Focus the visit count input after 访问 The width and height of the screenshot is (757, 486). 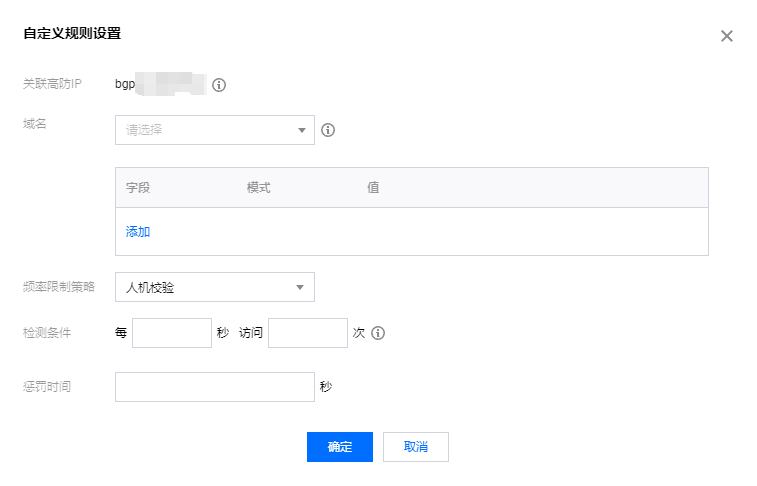308,333
